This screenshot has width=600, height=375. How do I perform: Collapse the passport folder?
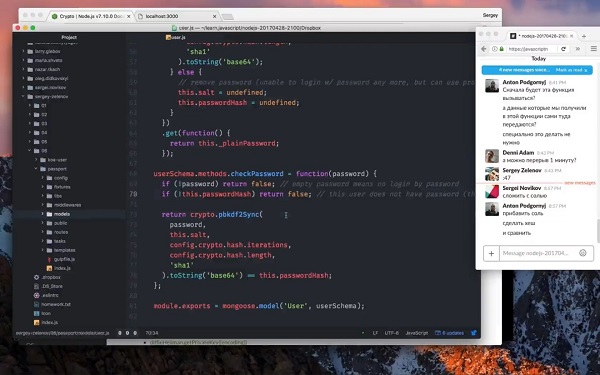pyautogui.click(x=36, y=169)
